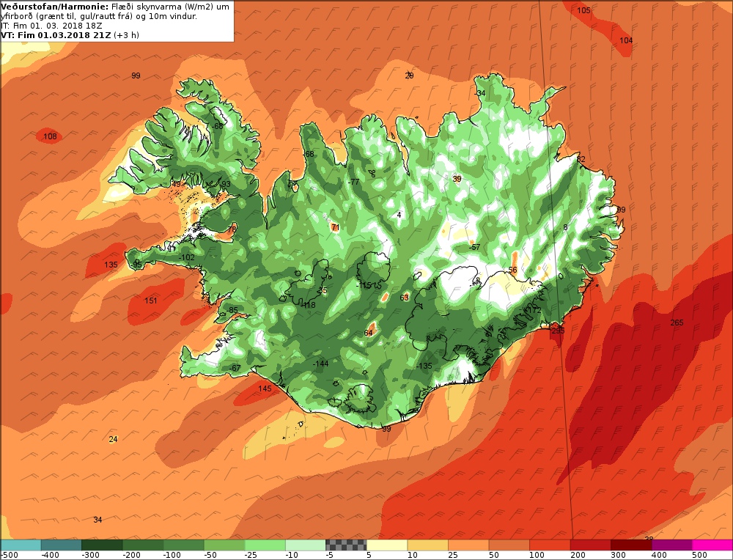Select the -67 value on Reykjanes peninsula
The image size is (733, 560).
tap(235, 369)
